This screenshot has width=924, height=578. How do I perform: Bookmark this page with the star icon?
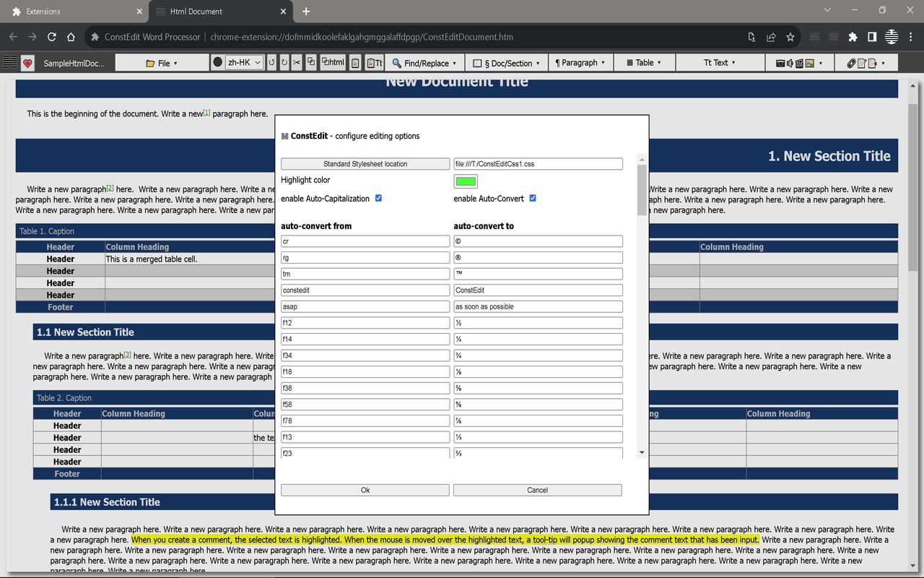(x=790, y=37)
